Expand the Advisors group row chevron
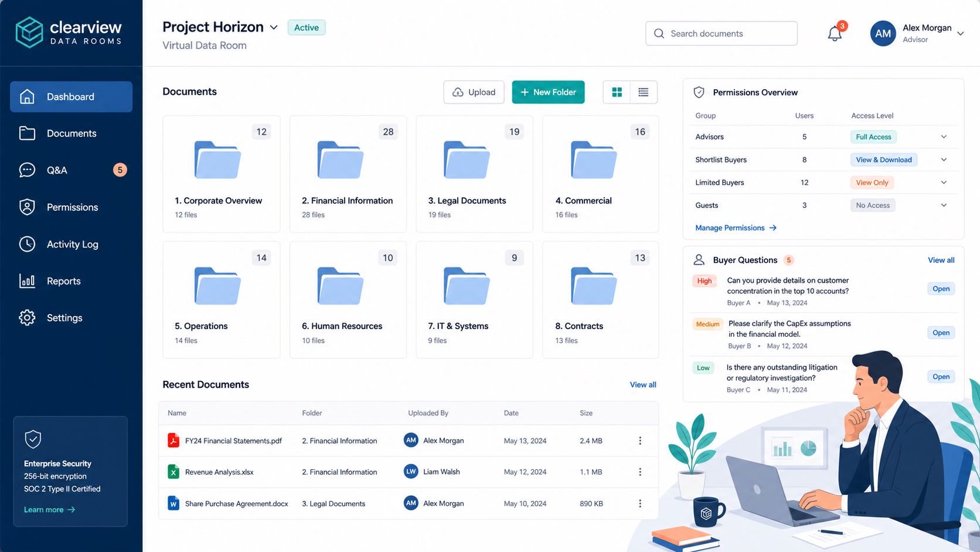This screenshot has height=552, width=980. pos(944,137)
